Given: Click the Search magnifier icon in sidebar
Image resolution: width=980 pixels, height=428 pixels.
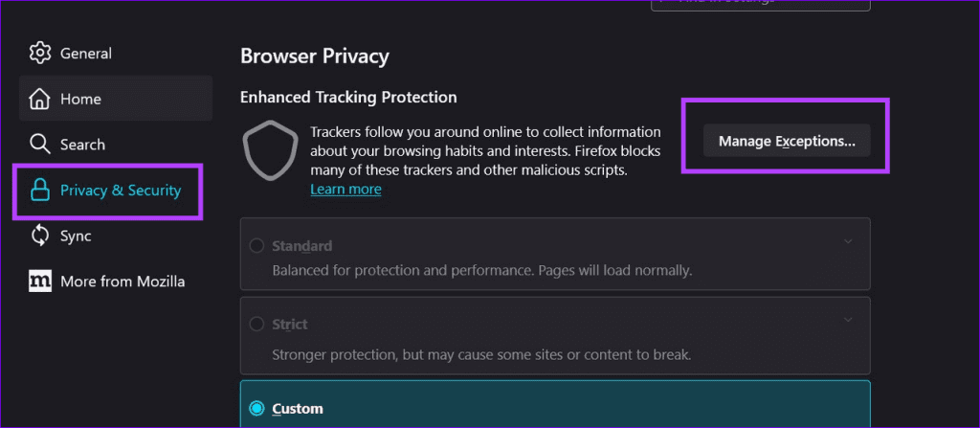Looking at the screenshot, I should pos(40,145).
